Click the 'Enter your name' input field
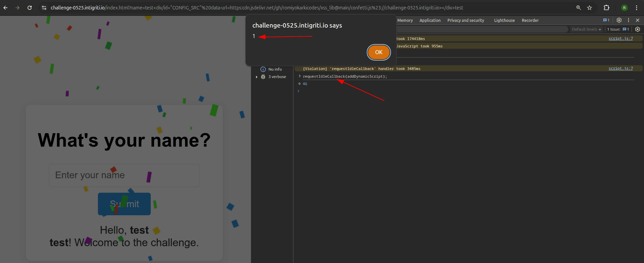Image resolution: width=644 pixels, height=263 pixels. [124, 175]
